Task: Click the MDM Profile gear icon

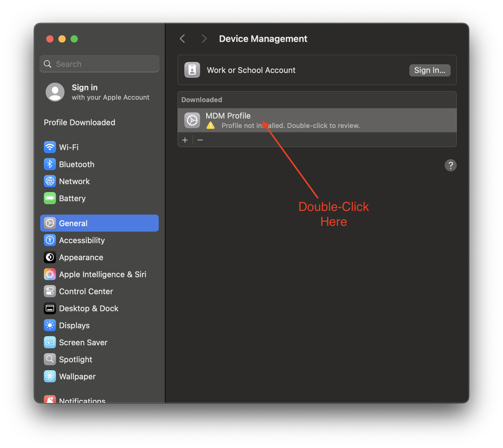Action: pos(192,121)
